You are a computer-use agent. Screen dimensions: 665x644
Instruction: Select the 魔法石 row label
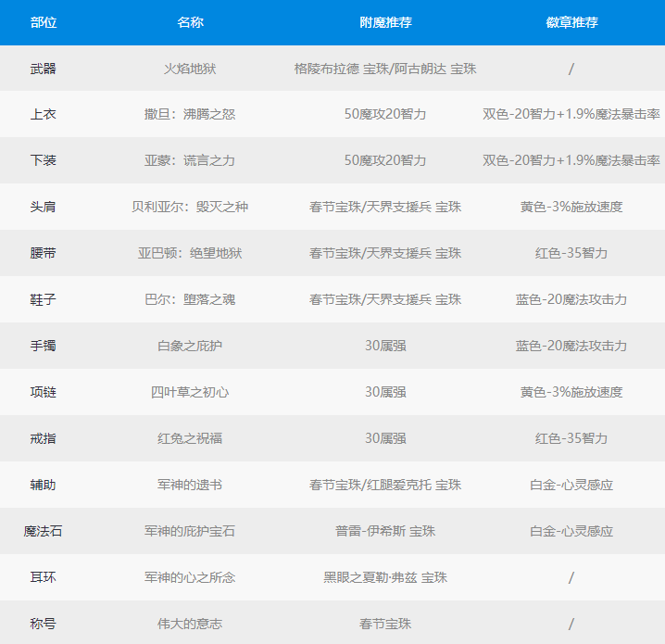click(44, 530)
